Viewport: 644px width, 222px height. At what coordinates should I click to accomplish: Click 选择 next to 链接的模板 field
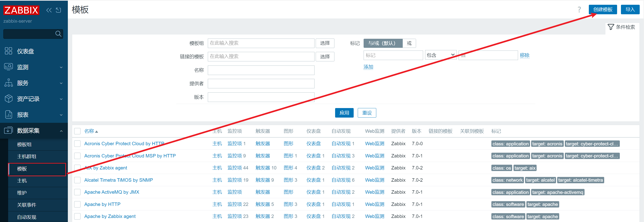(325, 57)
